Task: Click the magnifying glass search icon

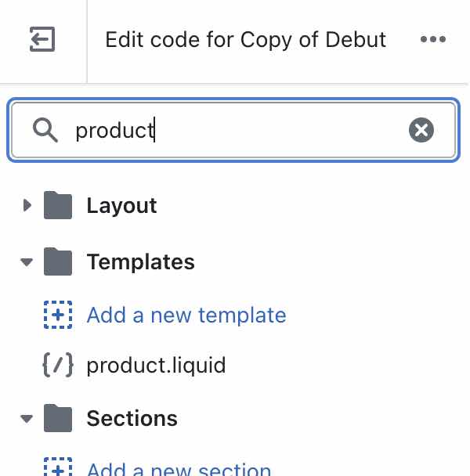Action: pyautogui.click(x=45, y=130)
